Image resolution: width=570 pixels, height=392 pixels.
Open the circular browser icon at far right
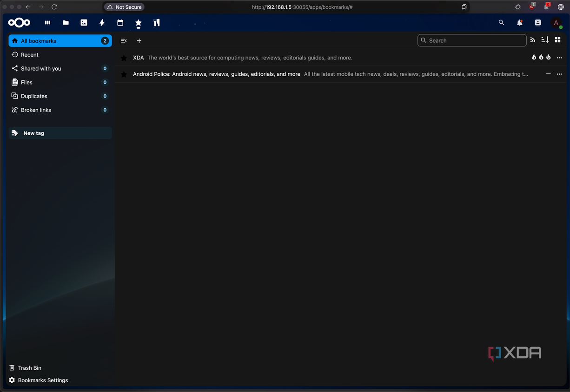coord(561,7)
